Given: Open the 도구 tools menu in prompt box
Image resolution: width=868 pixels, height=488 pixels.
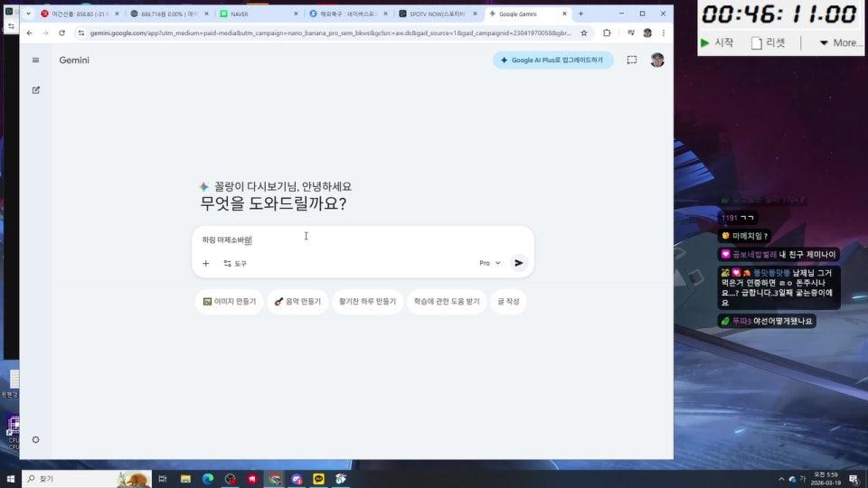Looking at the screenshot, I should (235, 263).
